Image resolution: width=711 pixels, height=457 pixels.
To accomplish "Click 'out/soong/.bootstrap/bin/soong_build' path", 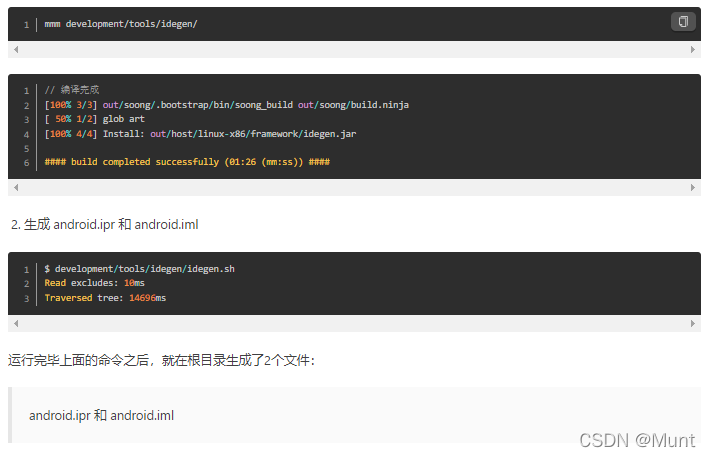I will (x=198, y=105).
